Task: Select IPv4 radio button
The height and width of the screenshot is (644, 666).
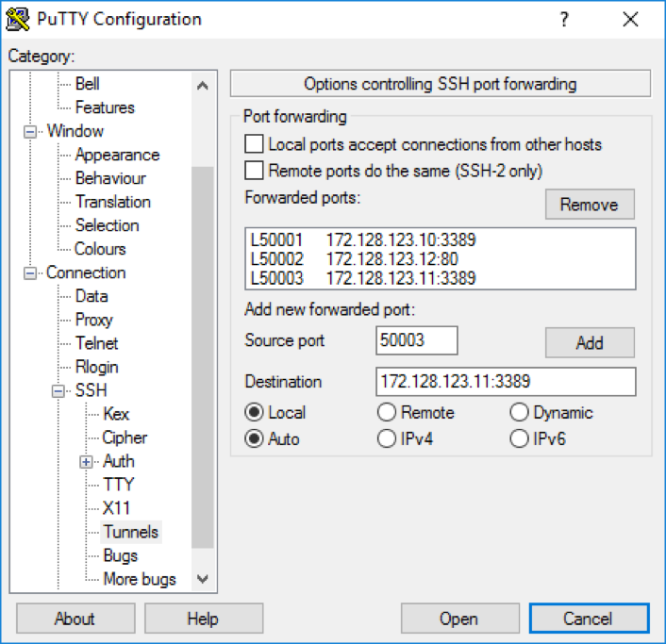Action: point(387,438)
